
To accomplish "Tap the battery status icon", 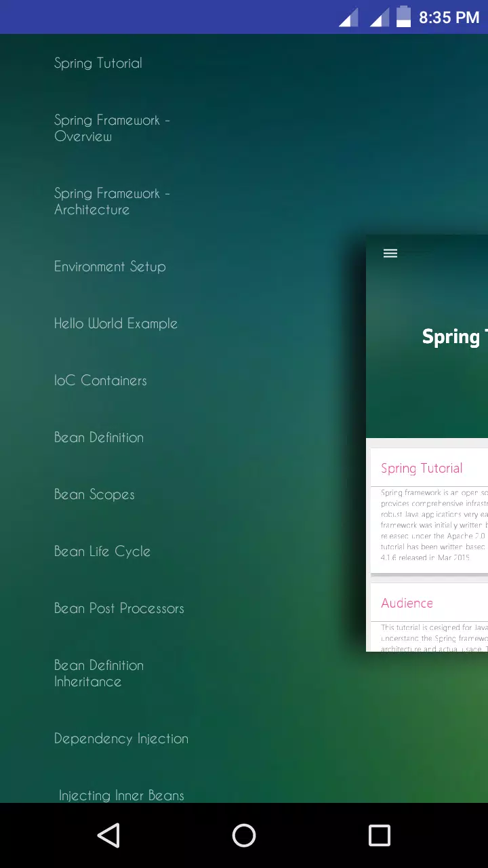I will [403, 16].
